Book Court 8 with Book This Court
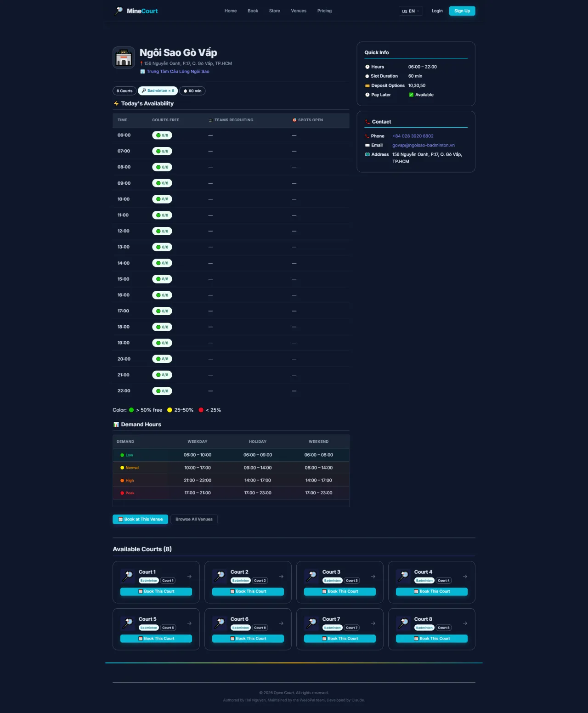This screenshot has width=588, height=713. click(432, 639)
